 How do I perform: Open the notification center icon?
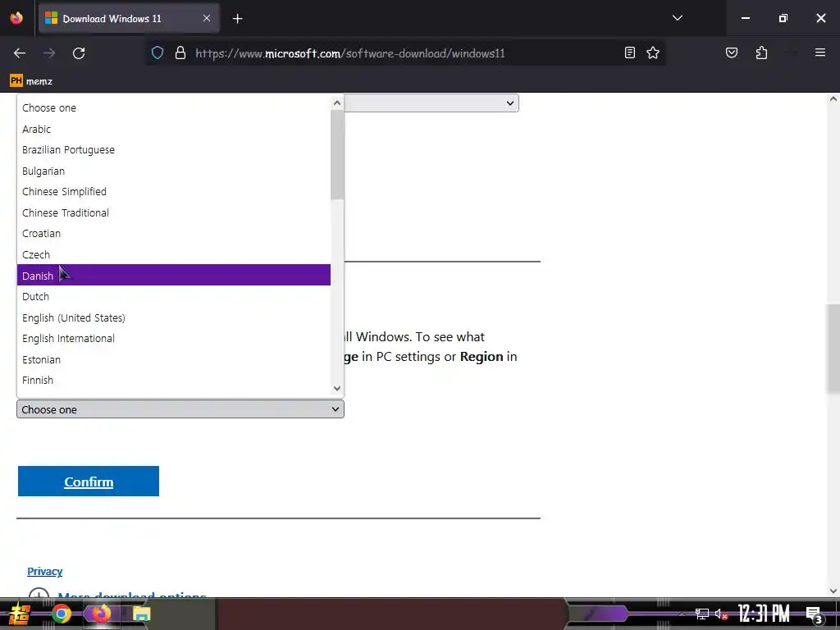pyautogui.click(x=815, y=614)
